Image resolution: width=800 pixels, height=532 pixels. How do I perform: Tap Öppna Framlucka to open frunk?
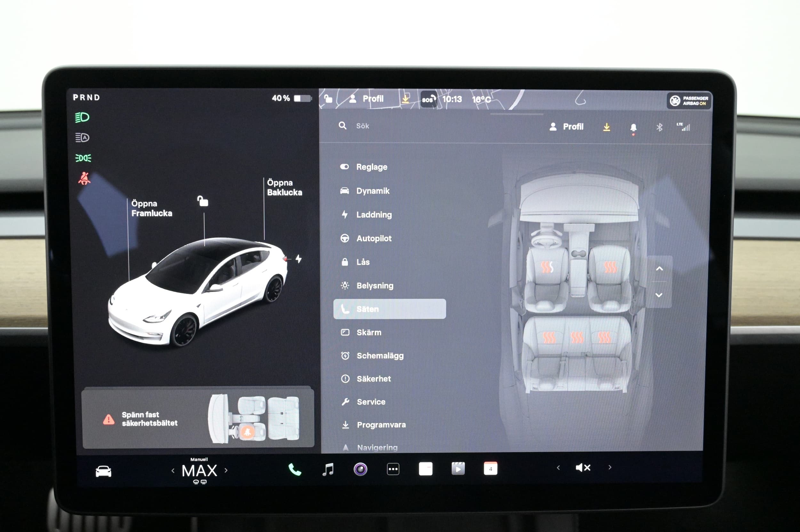[x=151, y=208]
